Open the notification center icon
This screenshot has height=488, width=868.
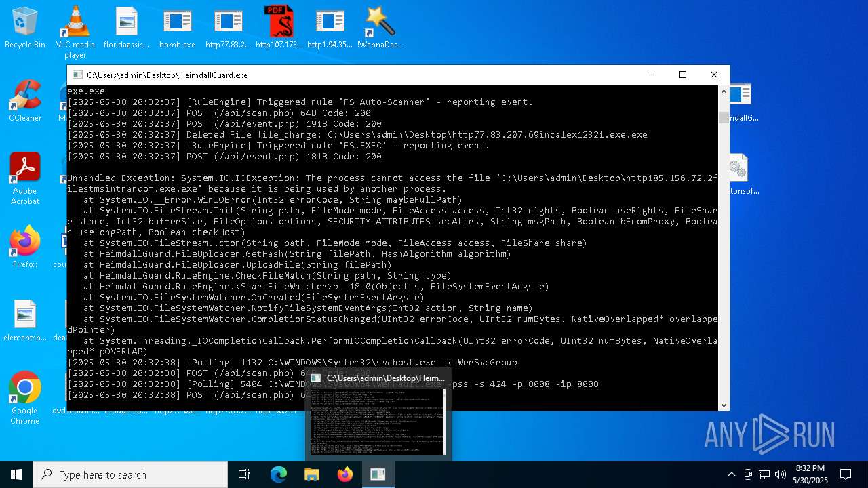tap(846, 474)
